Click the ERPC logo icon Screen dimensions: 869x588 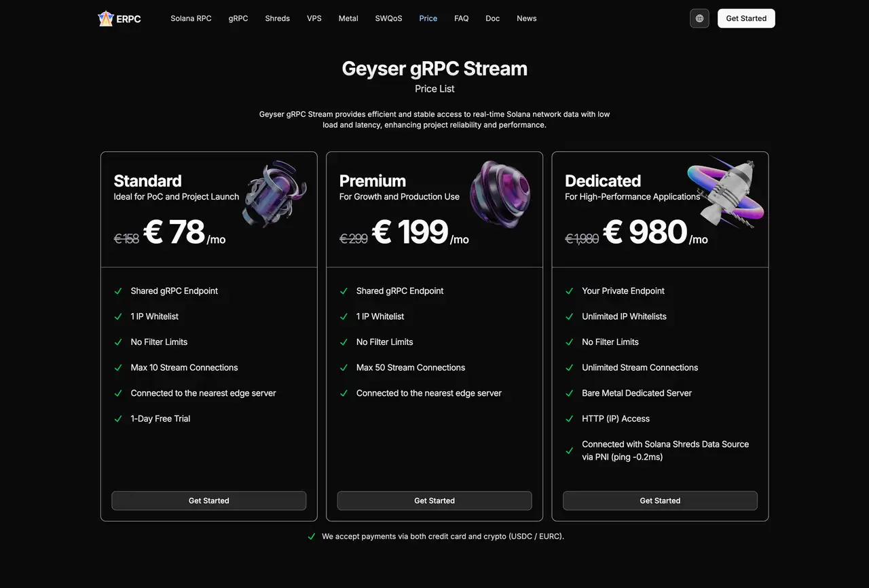click(107, 18)
